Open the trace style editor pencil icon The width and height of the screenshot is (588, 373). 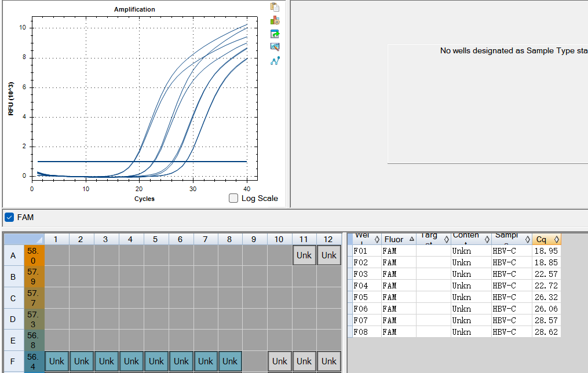[x=275, y=47]
